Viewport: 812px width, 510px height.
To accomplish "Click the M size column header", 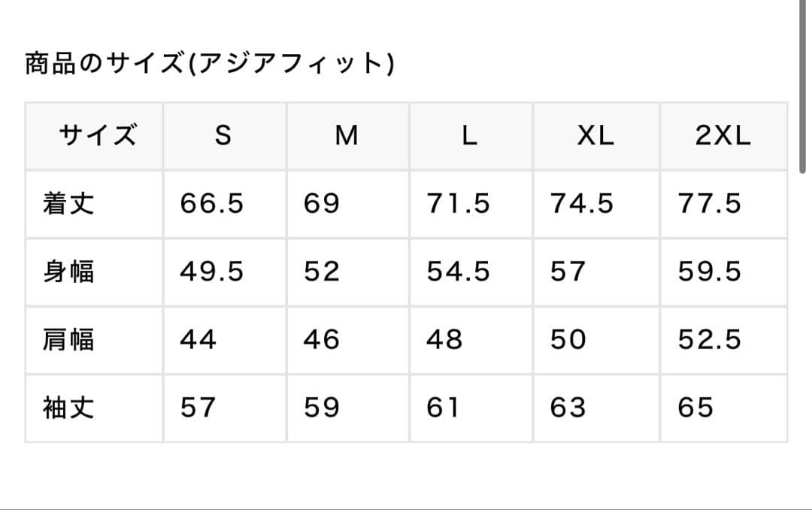I will click(346, 136).
